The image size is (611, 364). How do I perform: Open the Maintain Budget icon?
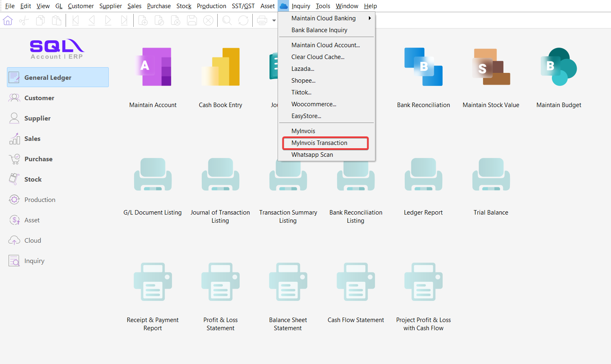(x=558, y=67)
